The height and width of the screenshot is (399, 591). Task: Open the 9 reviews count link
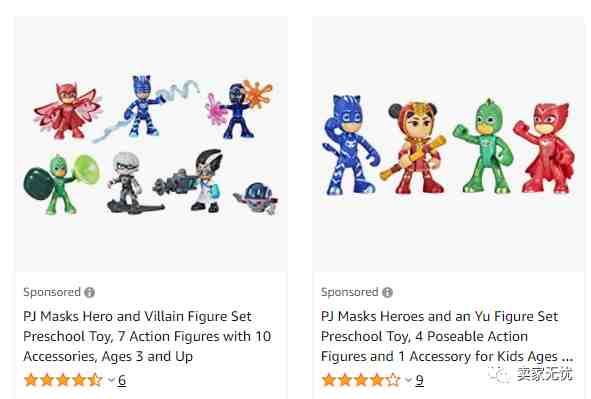point(419,380)
